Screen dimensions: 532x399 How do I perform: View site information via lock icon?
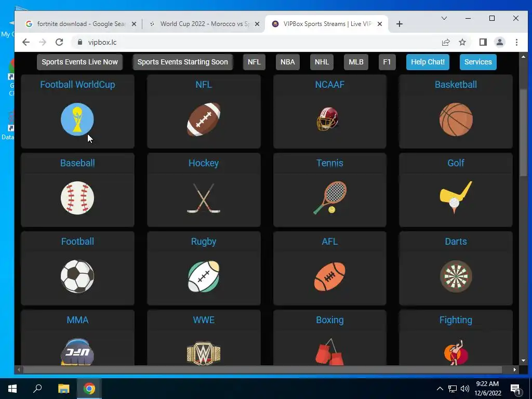80,42
